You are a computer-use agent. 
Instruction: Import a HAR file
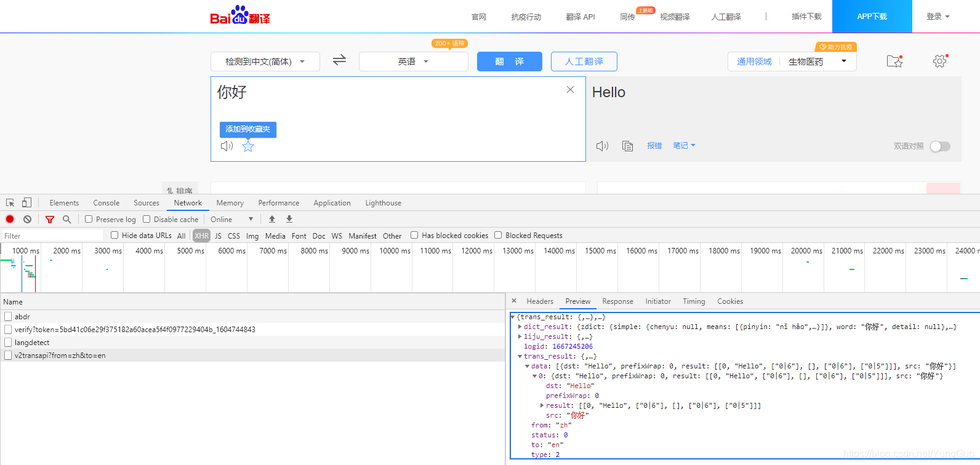pyautogui.click(x=272, y=219)
